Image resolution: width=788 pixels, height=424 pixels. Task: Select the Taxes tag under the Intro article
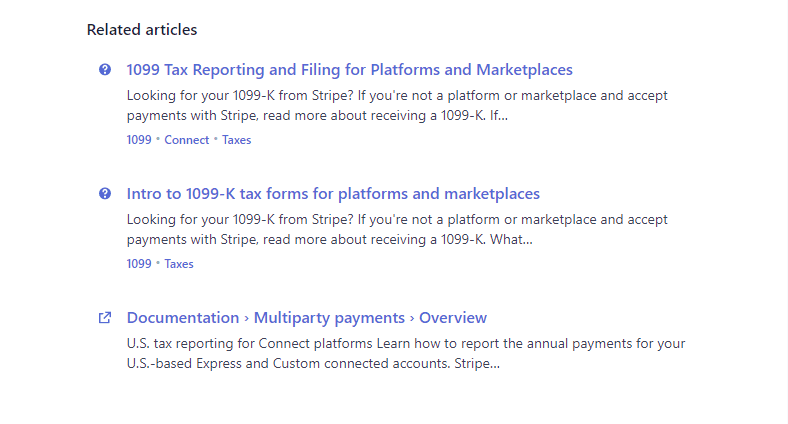(x=179, y=264)
